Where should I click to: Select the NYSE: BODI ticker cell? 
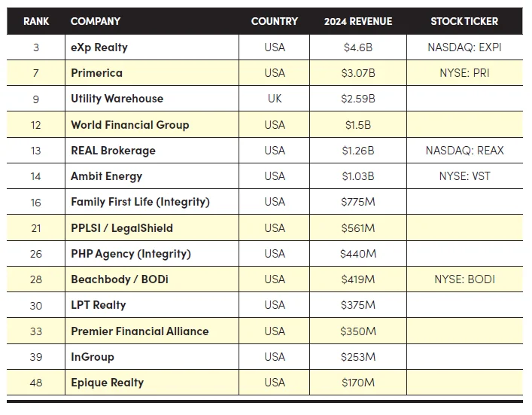pos(464,279)
